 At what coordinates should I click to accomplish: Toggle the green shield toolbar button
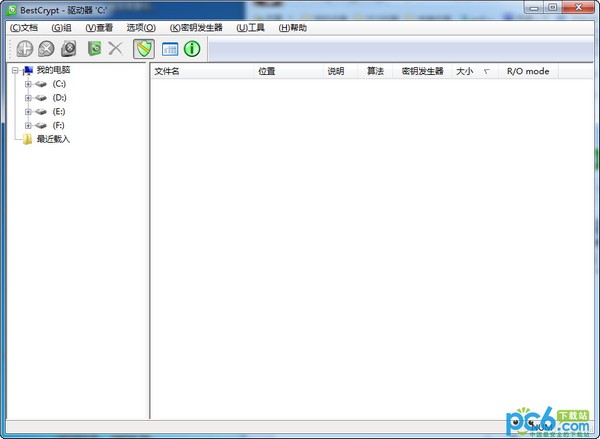tap(144, 49)
